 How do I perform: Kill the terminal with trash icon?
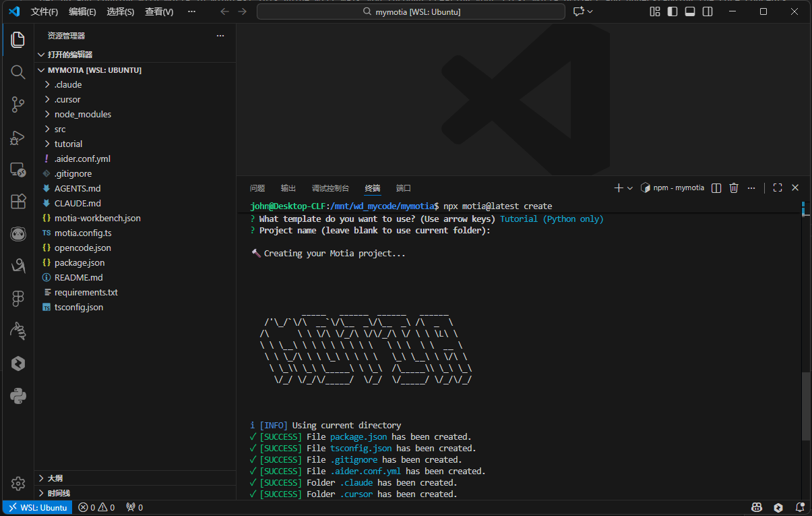[734, 188]
